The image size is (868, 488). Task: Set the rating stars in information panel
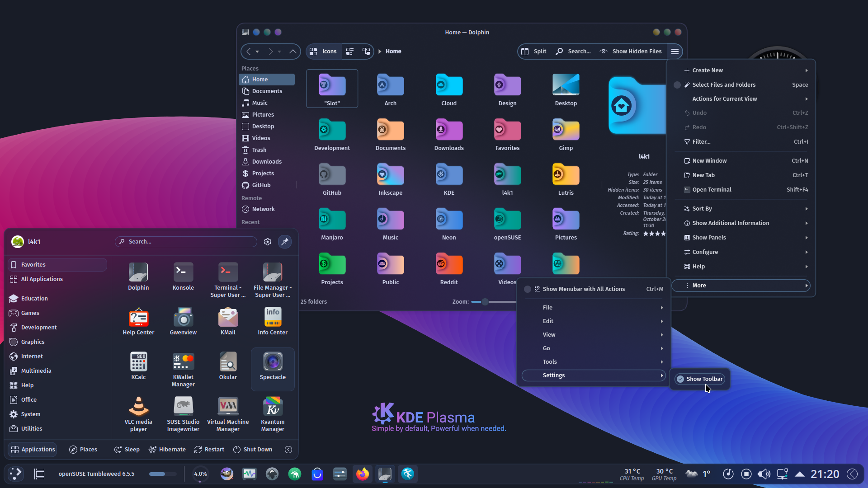654,234
